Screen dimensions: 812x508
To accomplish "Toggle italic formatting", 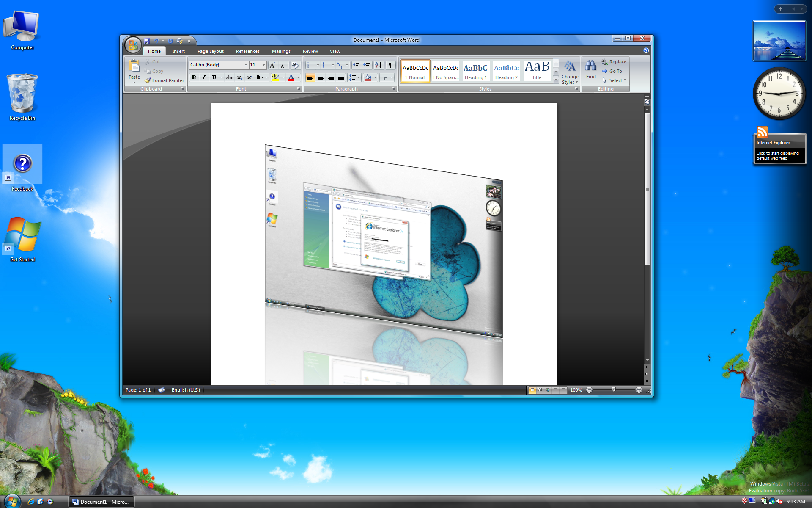I will pos(204,77).
